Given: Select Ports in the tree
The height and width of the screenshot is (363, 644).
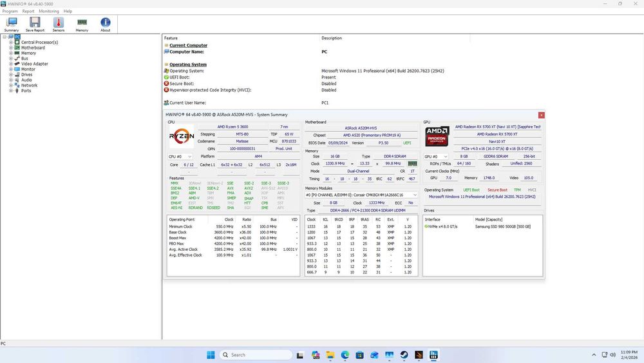Looking at the screenshot, I should 26,90.
